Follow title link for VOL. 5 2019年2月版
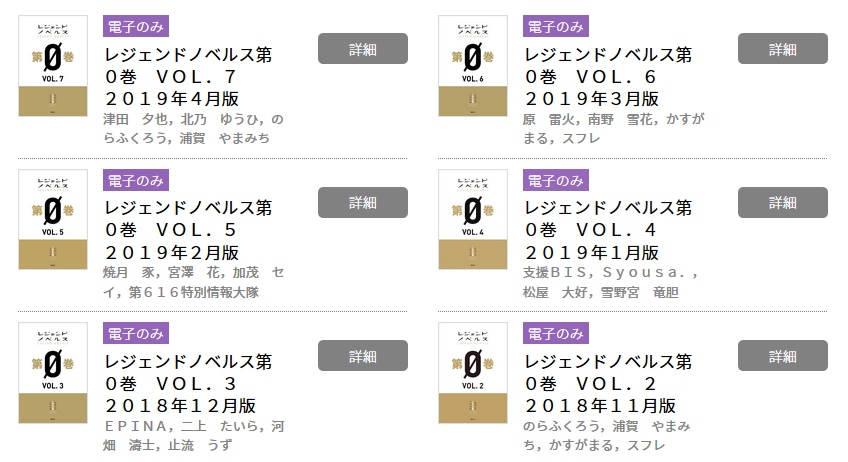This screenshot has height=462, width=848. (x=188, y=230)
